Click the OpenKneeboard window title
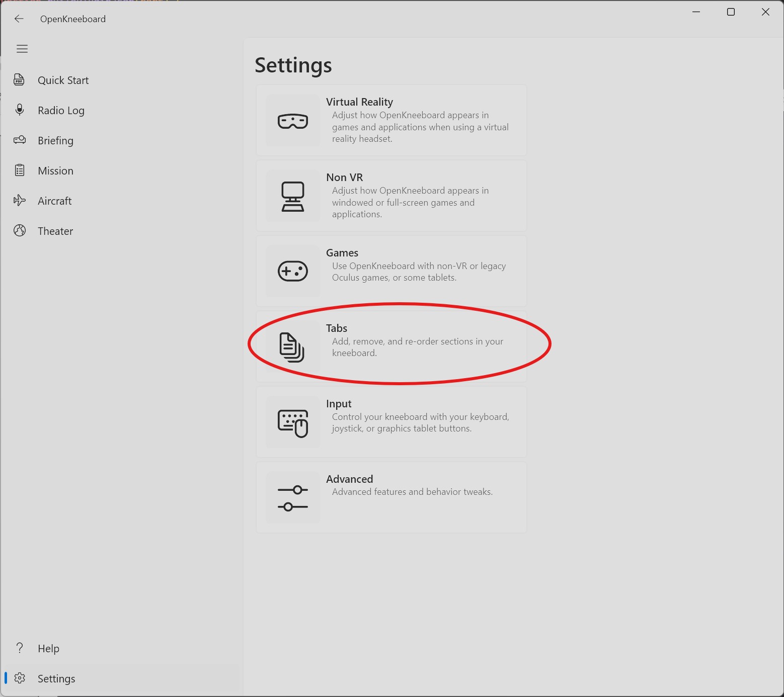This screenshot has height=697, width=784. pos(73,19)
